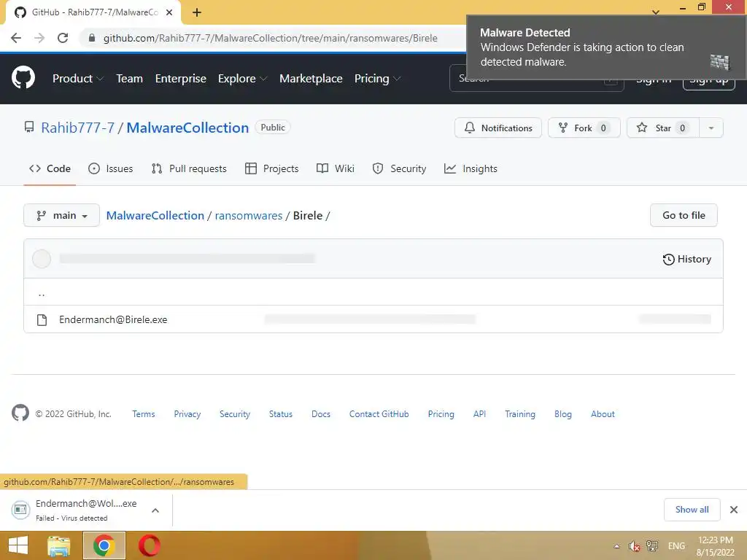Switch to the Projects tab
Viewport: 747px width, 560px height.
pyautogui.click(x=271, y=168)
